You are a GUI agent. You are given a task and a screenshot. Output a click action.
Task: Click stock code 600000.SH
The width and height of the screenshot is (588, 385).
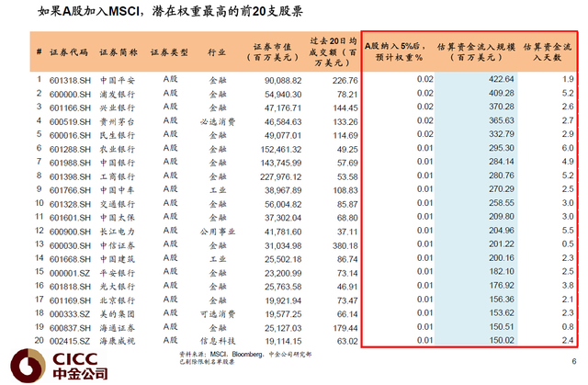70,95
